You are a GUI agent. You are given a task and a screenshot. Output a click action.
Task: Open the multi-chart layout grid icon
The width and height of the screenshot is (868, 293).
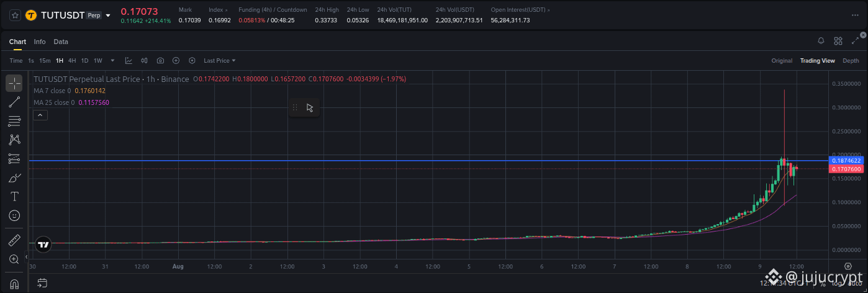(838, 41)
